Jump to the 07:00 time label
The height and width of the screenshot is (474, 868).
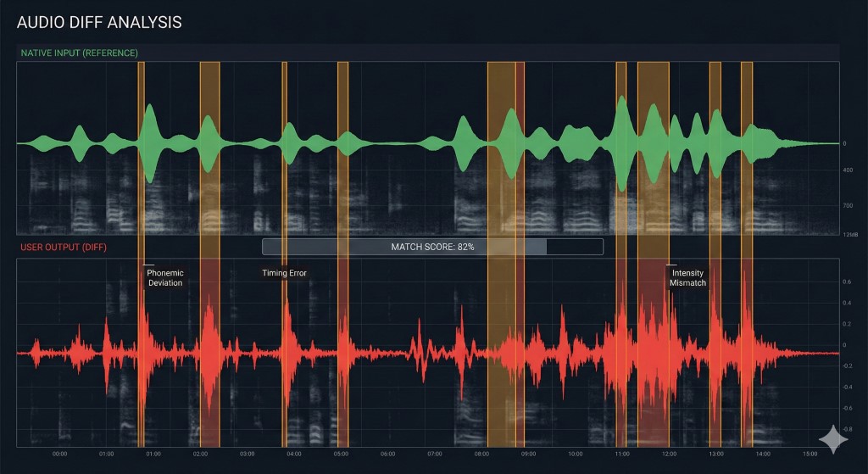coord(435,454)
